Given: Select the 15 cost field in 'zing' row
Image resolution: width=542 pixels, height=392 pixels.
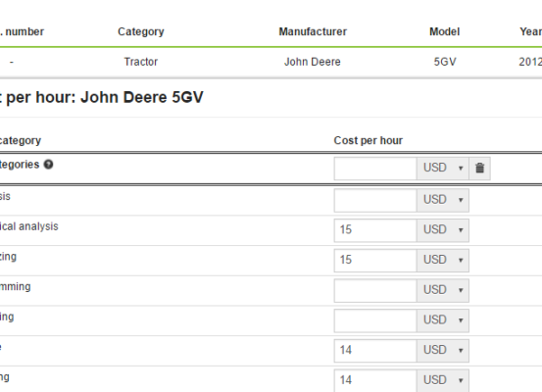Looking at the screenshot, I should (375, 261).
